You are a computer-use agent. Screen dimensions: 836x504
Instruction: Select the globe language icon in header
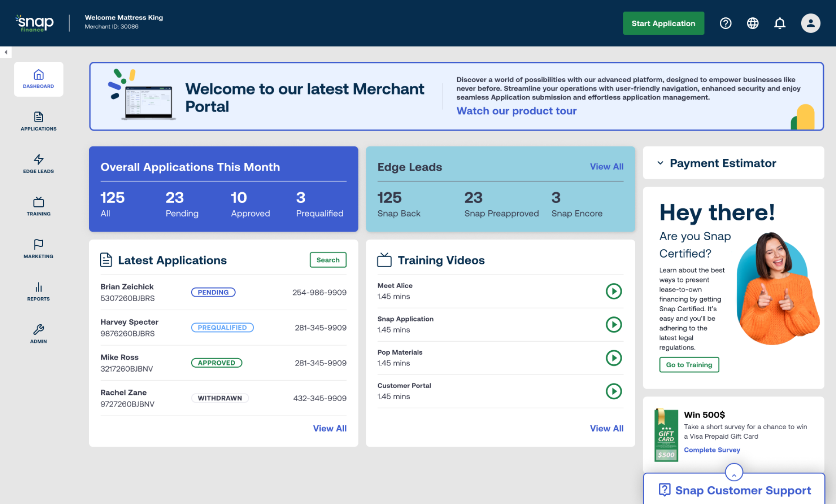[753, 23]
